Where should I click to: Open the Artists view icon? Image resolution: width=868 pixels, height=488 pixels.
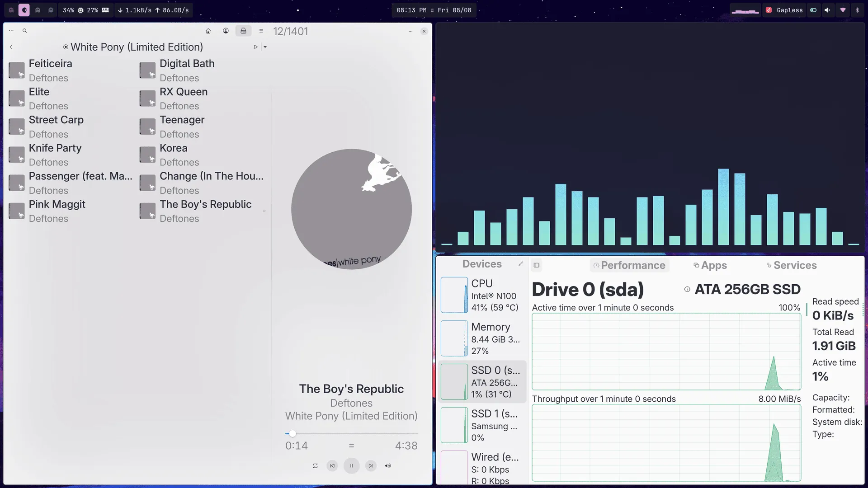[226, 31]
